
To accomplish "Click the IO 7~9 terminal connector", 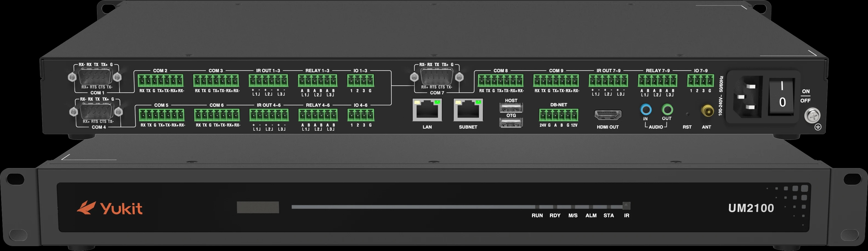I will 701,81.
